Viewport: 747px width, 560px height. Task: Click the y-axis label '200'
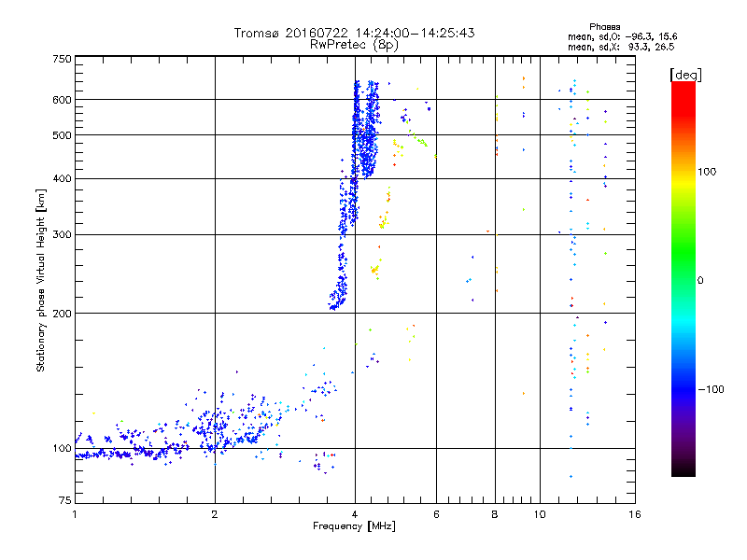click(63, 314)
